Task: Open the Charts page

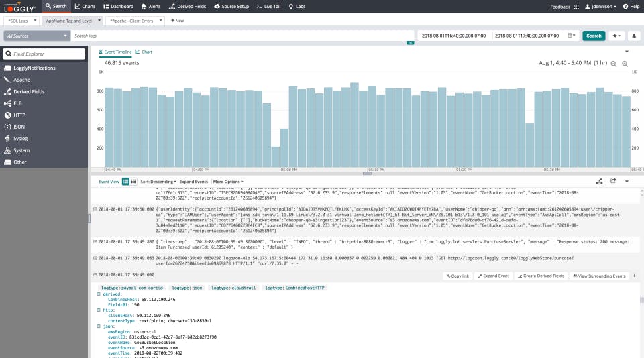Action: [x=85, y=6]
